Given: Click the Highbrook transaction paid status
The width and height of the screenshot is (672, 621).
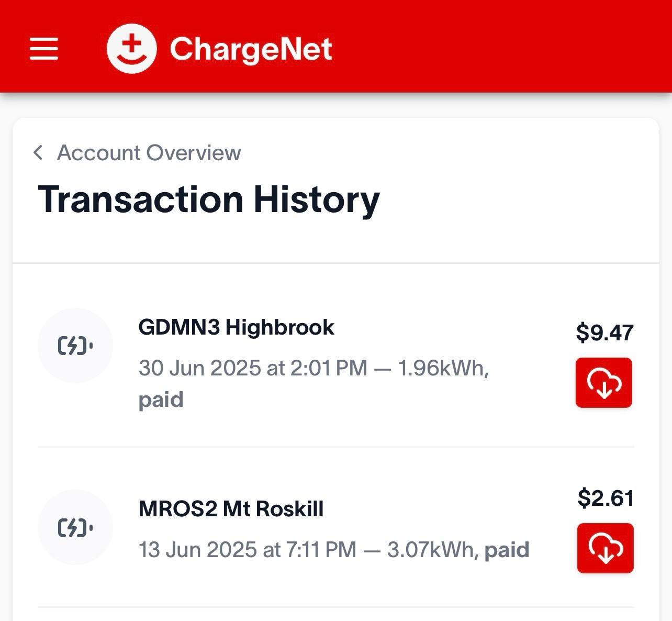Looking at the screenshot, I should (x=161, y=400).
